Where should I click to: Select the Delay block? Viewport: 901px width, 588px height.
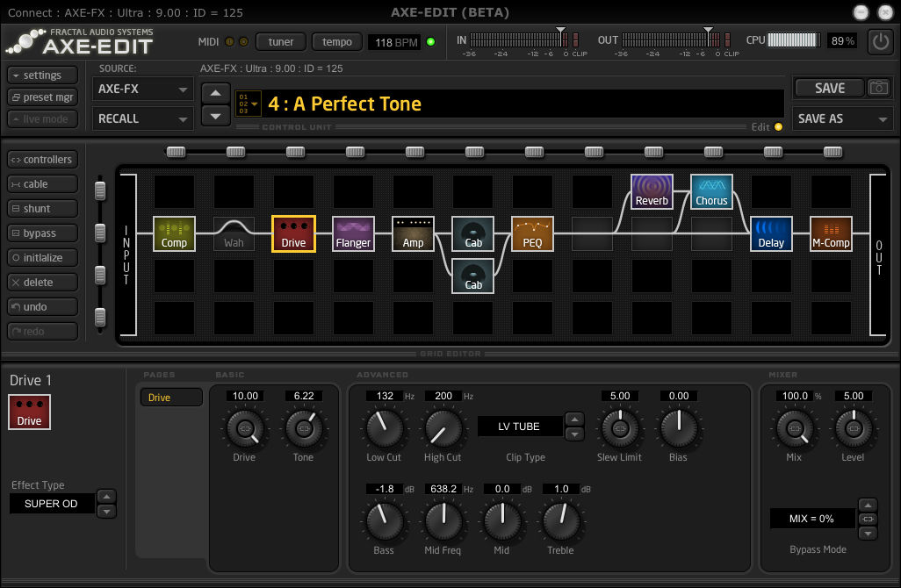coord(770,233)
